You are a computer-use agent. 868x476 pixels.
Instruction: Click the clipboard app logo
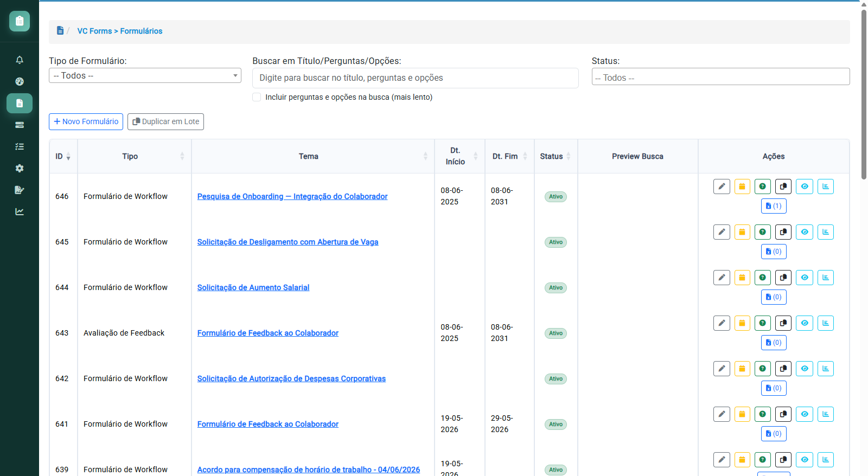[20, 21]
